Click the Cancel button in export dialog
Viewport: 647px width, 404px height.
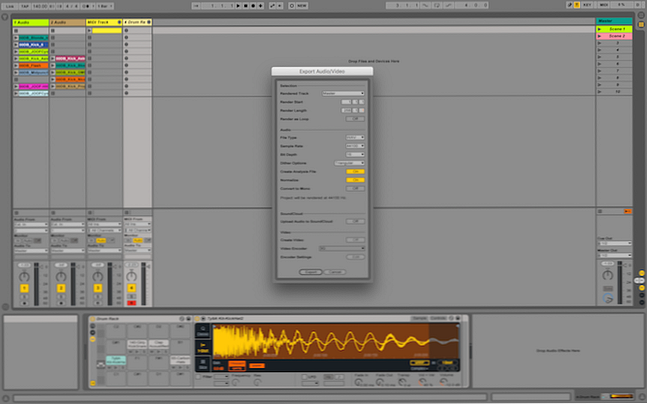pyautogui.click(x=336, y=271)
